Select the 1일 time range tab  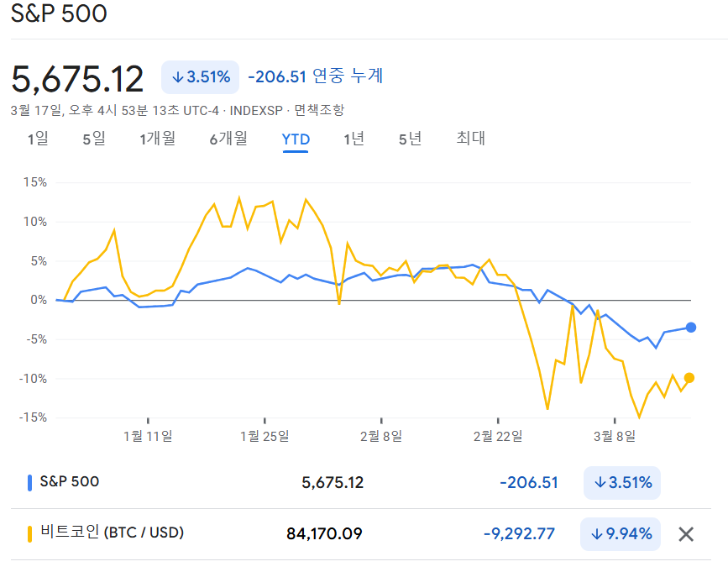coord(38,139)
